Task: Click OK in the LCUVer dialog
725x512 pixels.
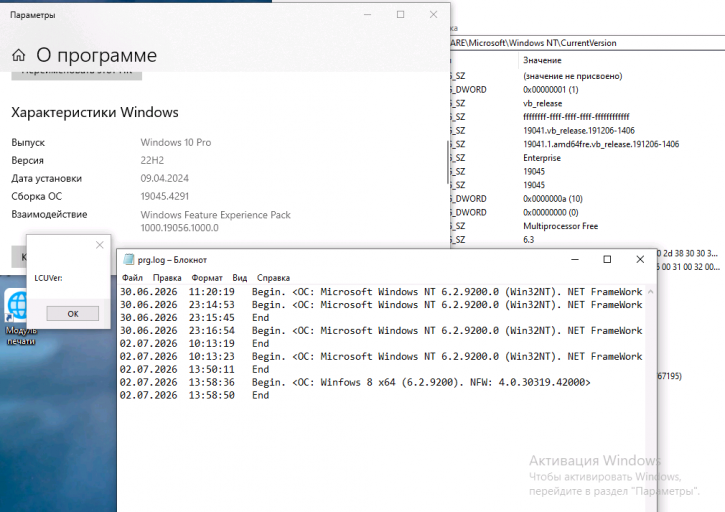Action: [x=73, y=314]
